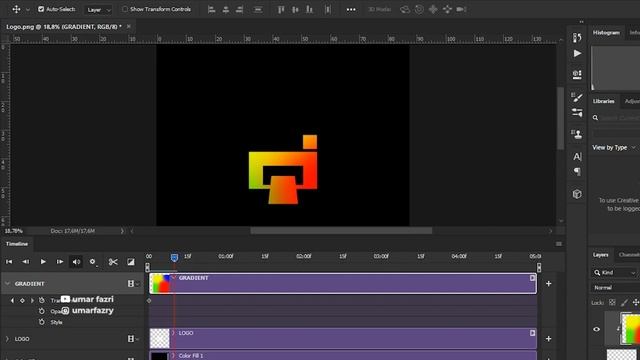640x360 pixels.
Task: Go to next frame in timeline
Action: coord(60,262)
